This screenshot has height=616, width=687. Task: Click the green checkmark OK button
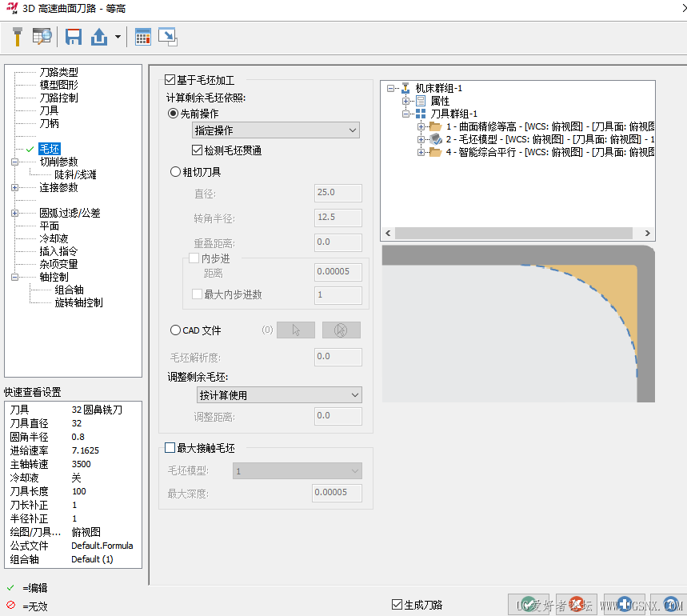pos(529,604)
